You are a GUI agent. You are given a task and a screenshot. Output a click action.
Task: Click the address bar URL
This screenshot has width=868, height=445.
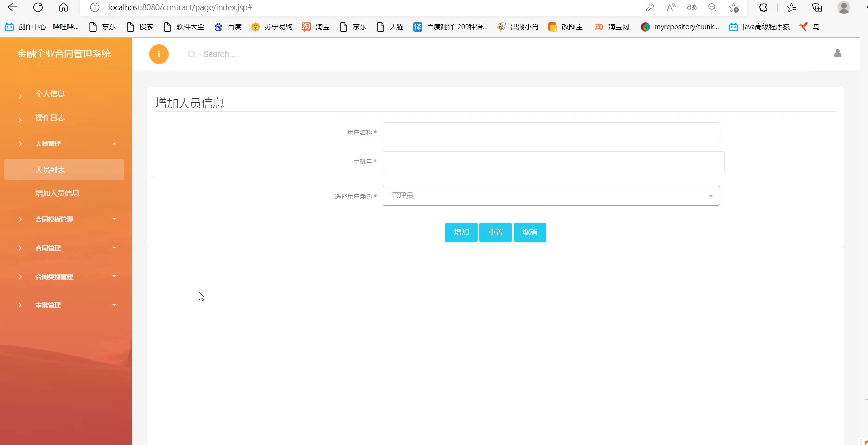(x=180, y=7)
